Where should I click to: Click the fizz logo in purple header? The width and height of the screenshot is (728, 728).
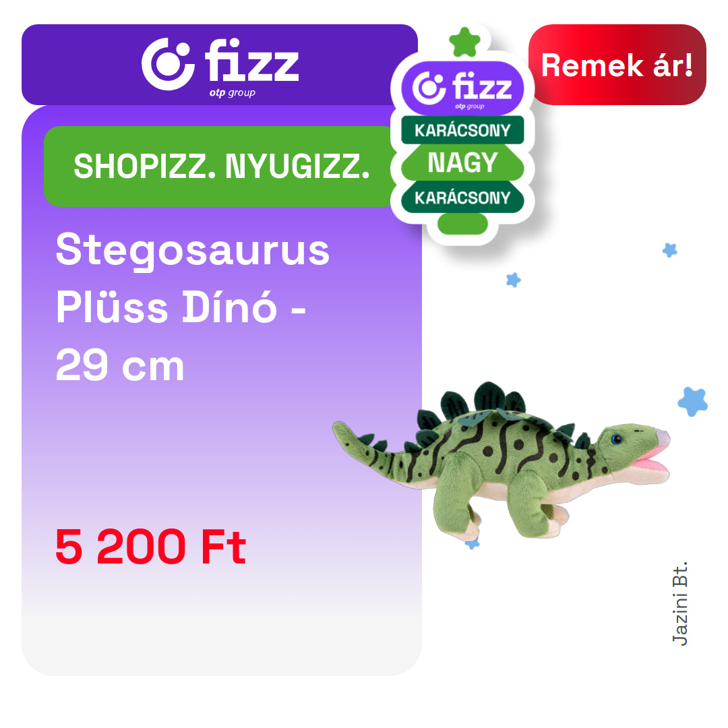[x=220, y=67]
